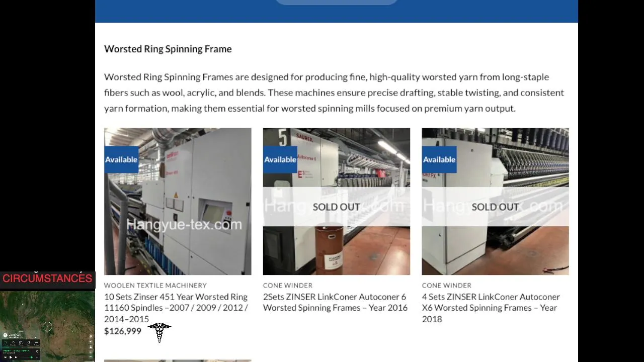
Task: Click the circular marker on the map
Action: point(47,327)
